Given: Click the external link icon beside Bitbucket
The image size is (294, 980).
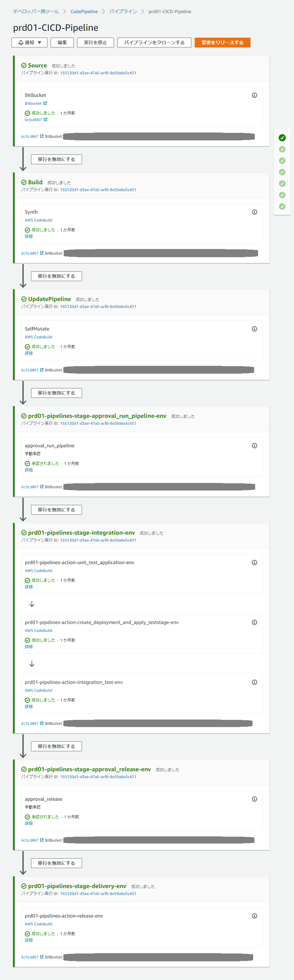Looking at the screenshot, I should pos(45,103).
